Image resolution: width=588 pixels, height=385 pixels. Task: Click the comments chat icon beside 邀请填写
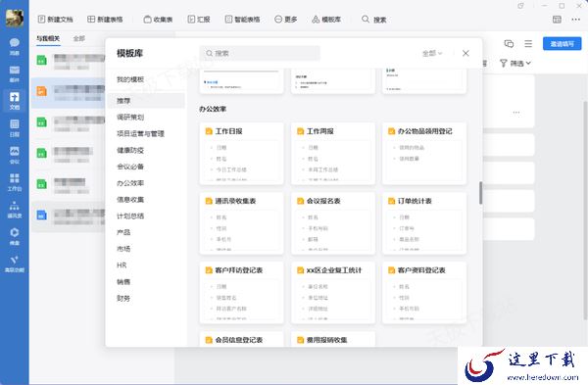click(x=509, y=43)
